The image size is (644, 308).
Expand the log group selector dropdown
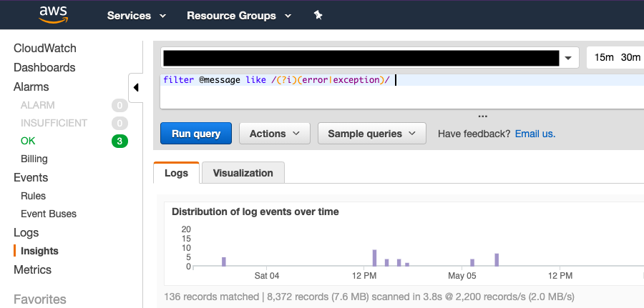click(569, 58)
